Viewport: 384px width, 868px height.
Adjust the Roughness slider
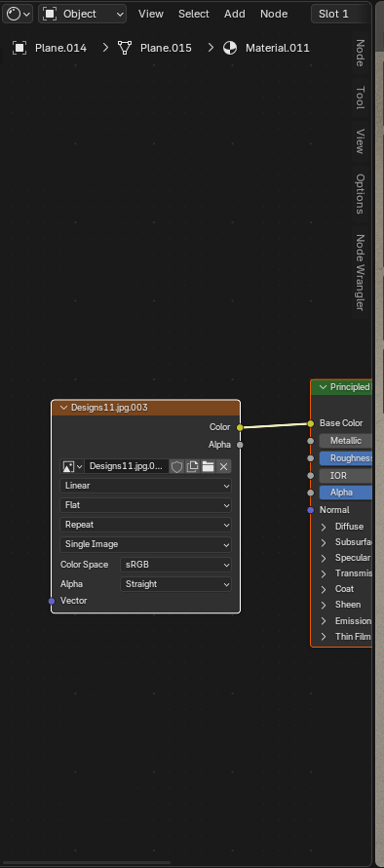[x=345, y=458]
